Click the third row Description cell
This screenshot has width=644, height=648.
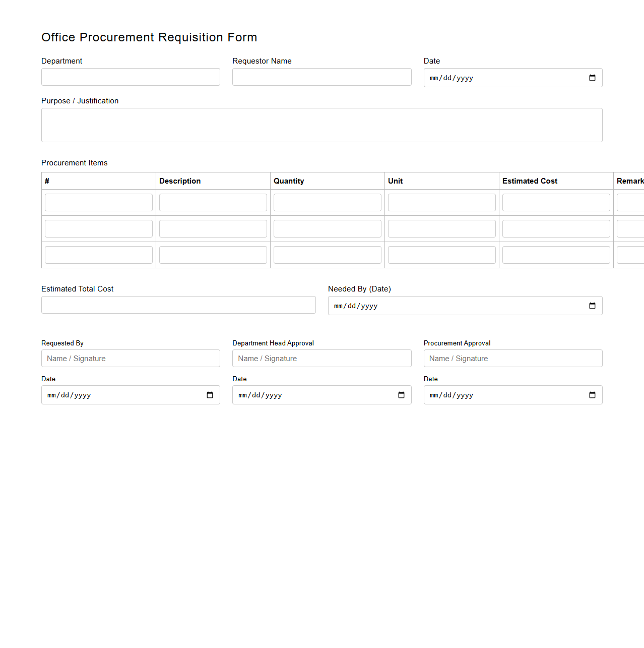213,255
